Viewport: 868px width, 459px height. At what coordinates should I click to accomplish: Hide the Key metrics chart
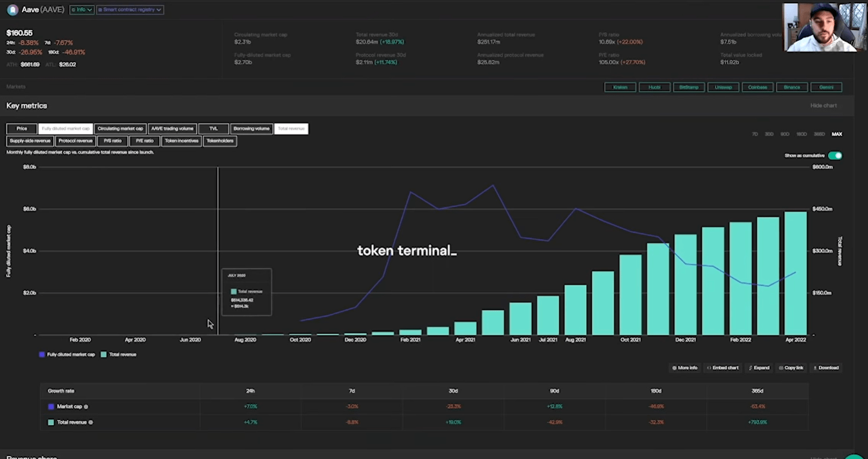point(823,106)
